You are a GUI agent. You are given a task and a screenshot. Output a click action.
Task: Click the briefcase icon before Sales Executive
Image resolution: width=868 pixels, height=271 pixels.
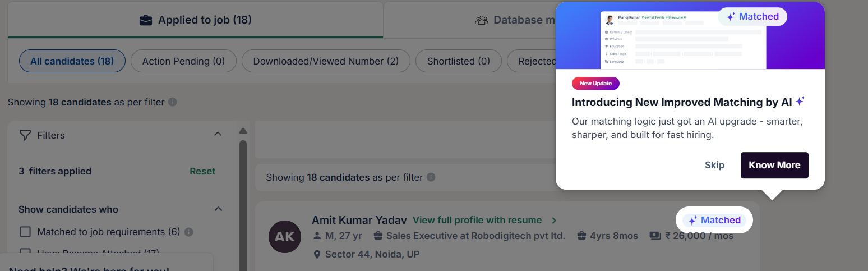click(378, 236)
